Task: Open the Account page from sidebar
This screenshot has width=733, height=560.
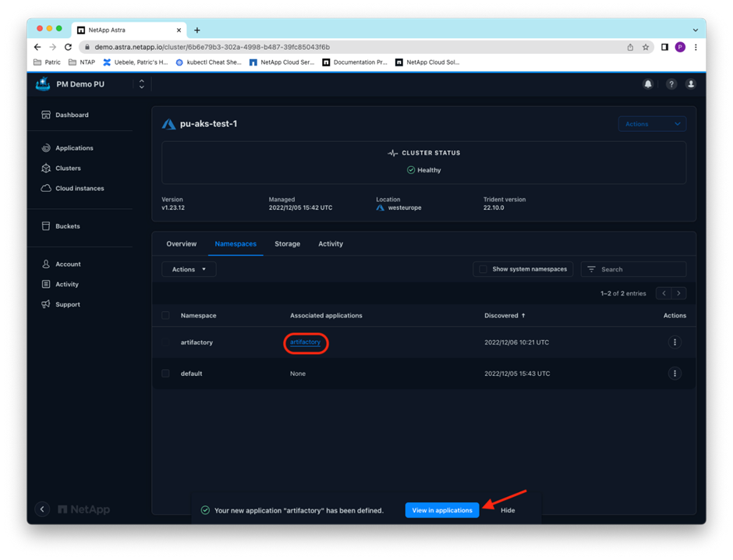Action: tap(62, 264)
